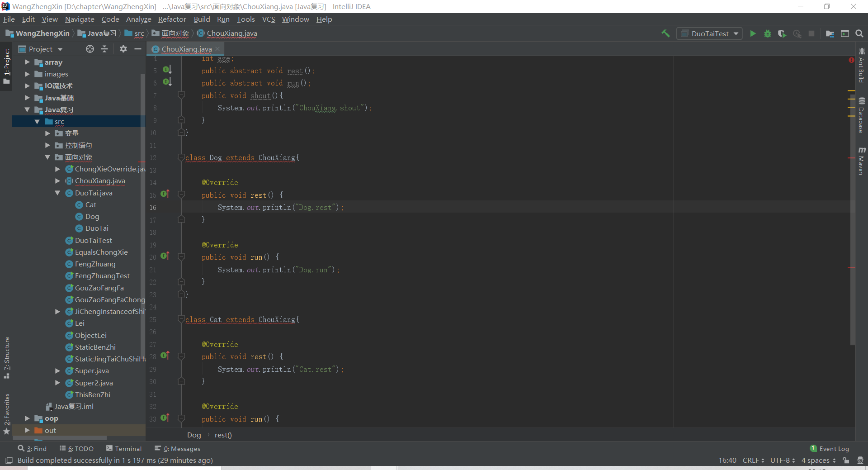Collapse the Java复习 module
Screen dimensions: 868x470
pyautogui.click(x=27, y=109)
